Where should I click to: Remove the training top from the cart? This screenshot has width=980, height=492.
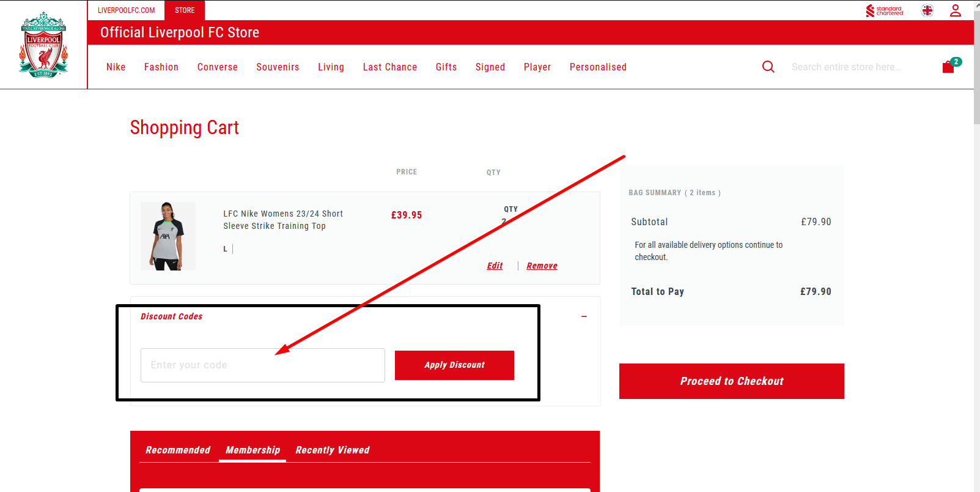(542, 266)
